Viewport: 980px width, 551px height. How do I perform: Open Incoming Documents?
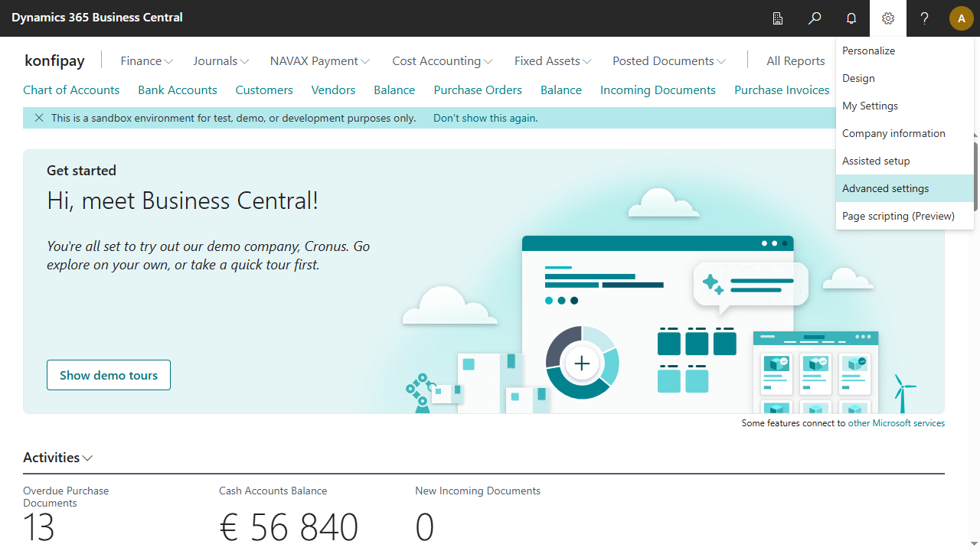click(x=658, y=90)
